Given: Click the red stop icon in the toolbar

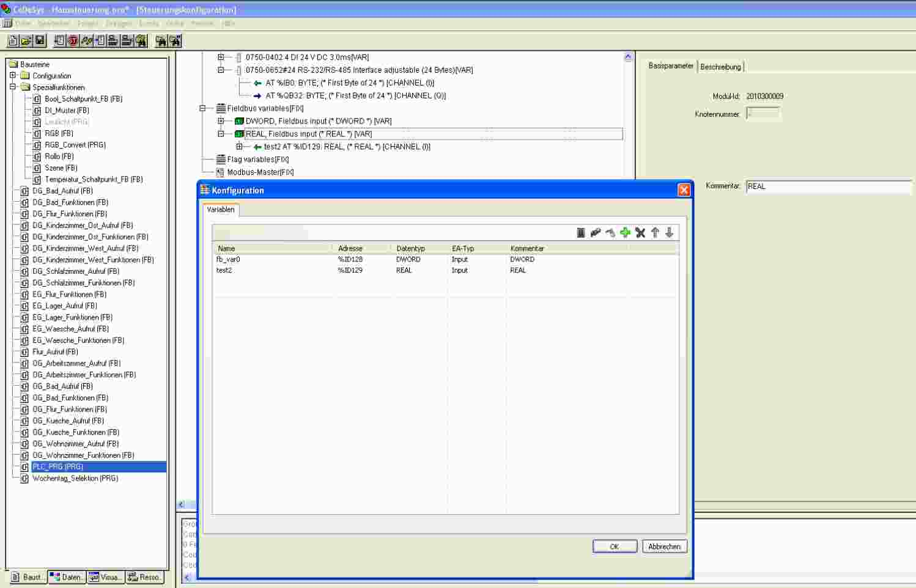Looking at the screenshot, I should coord(73,41).
